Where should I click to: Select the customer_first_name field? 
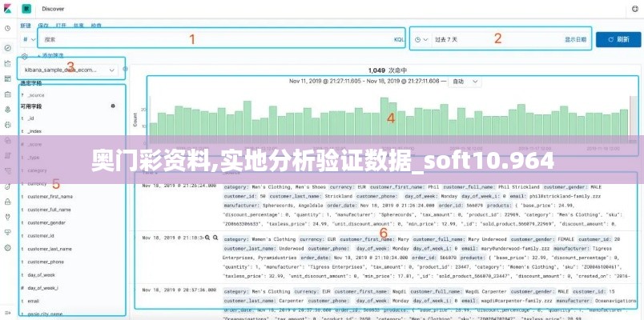pos(50,197)
